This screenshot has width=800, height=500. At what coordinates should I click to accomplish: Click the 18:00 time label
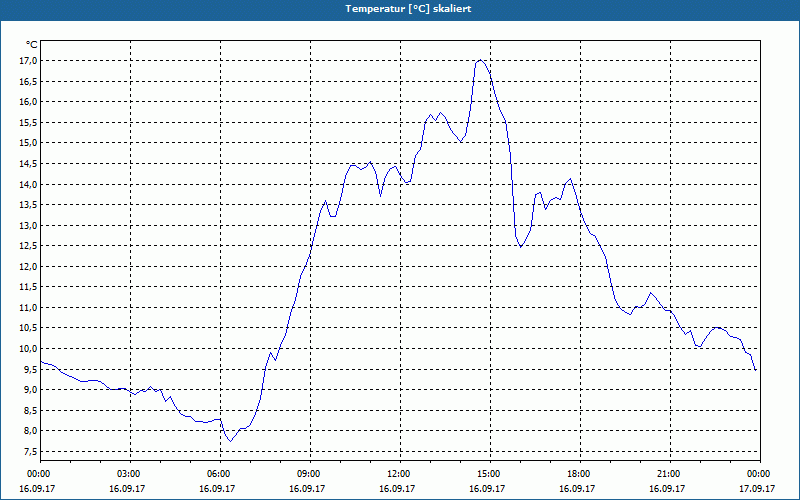pyautogui.click(x=579, y=474)
